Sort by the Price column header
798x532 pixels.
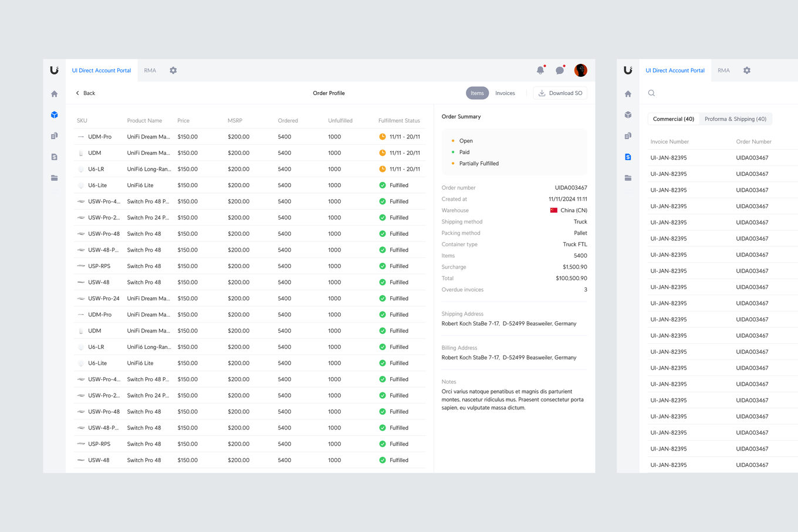point(184,121)
